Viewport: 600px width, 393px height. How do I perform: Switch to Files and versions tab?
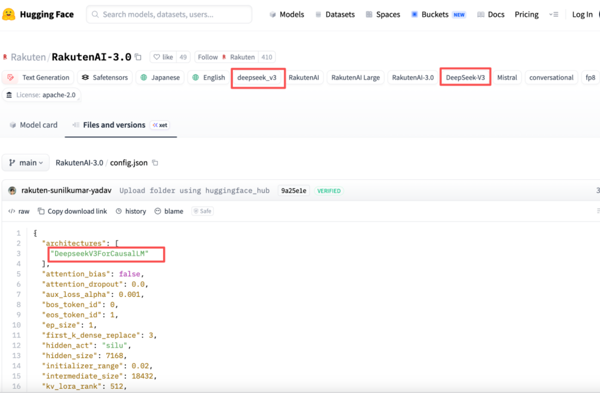pyautogui.click(x=121, y=125)
